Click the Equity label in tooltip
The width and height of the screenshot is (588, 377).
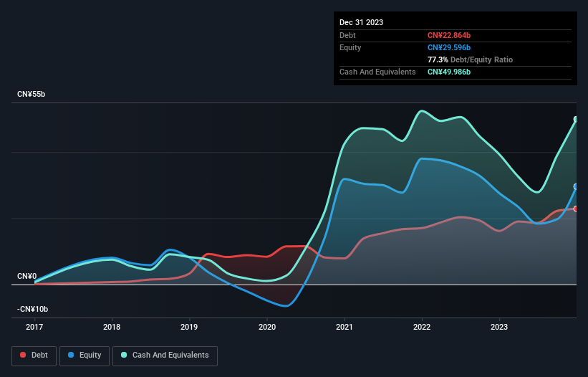pos(350,47)
